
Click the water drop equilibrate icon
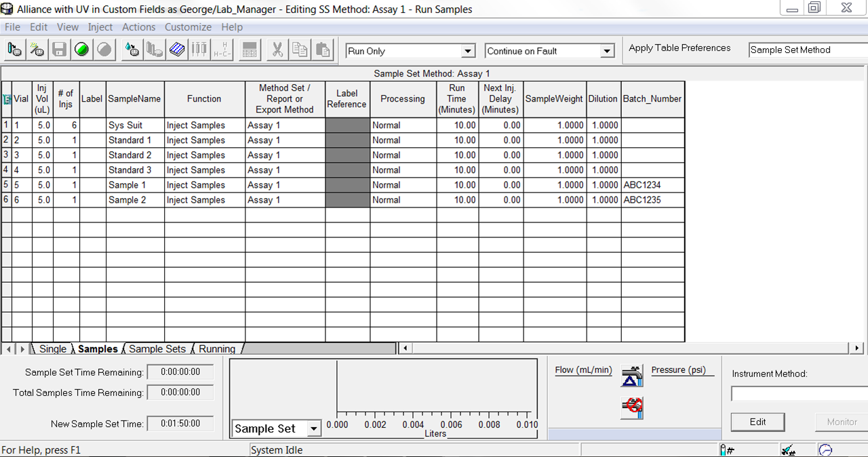(x=133, y=49)
